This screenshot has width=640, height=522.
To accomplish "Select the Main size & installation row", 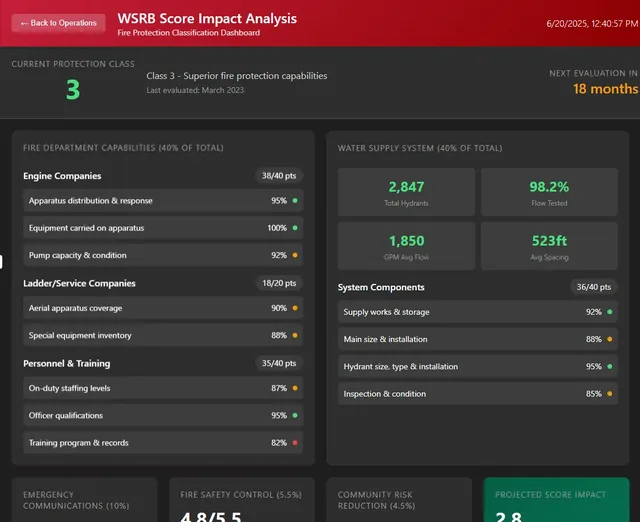I will coord(478,339).
